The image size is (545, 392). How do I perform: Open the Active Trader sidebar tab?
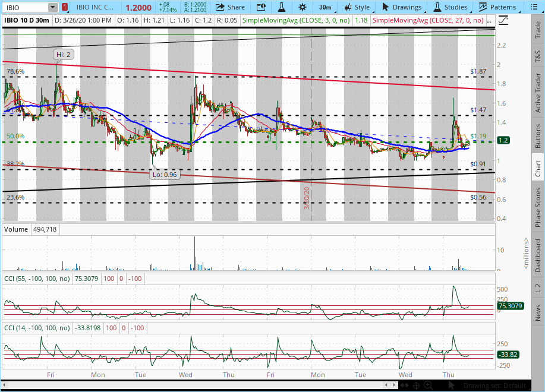coord(538,93)
